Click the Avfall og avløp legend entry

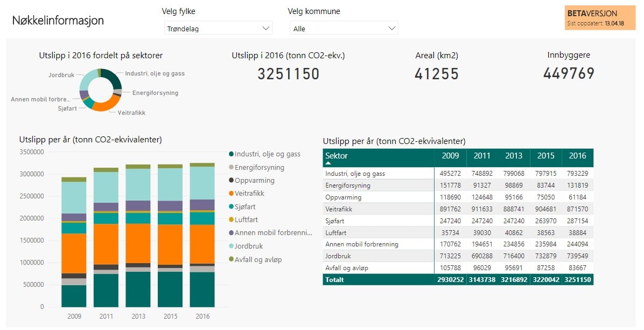(255, 260)
